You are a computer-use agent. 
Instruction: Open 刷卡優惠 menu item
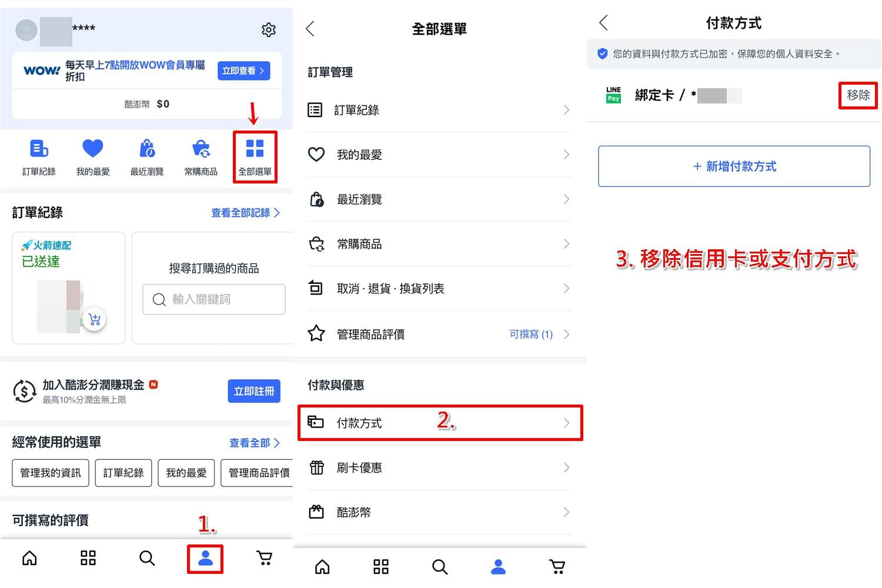point(440,468)
